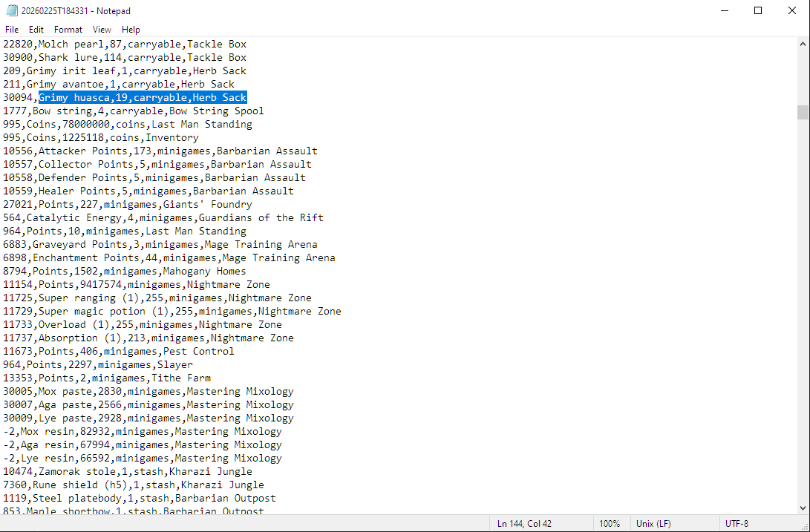Click the 'Healer Points' line
Screen dimensions: 810x532
point(148,191)
